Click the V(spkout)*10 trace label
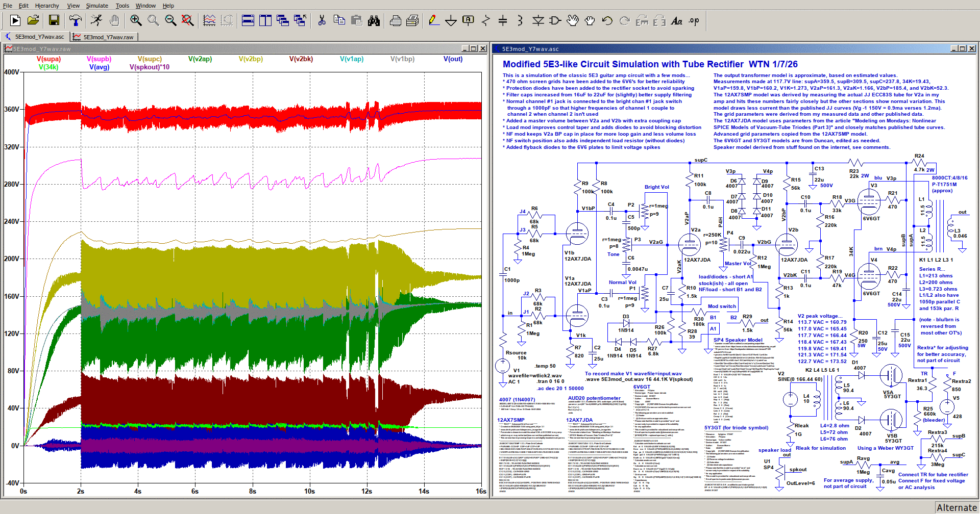The height and width of the screenshot is (514, 980). pyautogui.click(x=149, y=67)
